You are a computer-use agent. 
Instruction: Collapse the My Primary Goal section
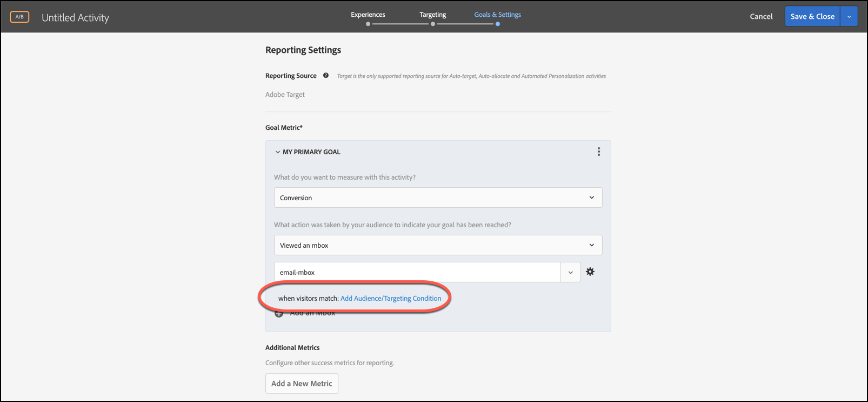tap(278, 152)
